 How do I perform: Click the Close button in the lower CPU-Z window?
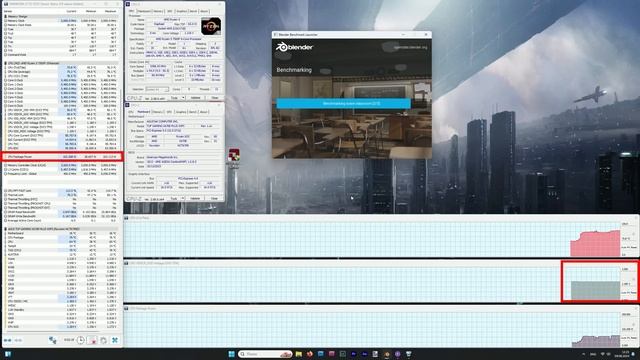[215, 198]
